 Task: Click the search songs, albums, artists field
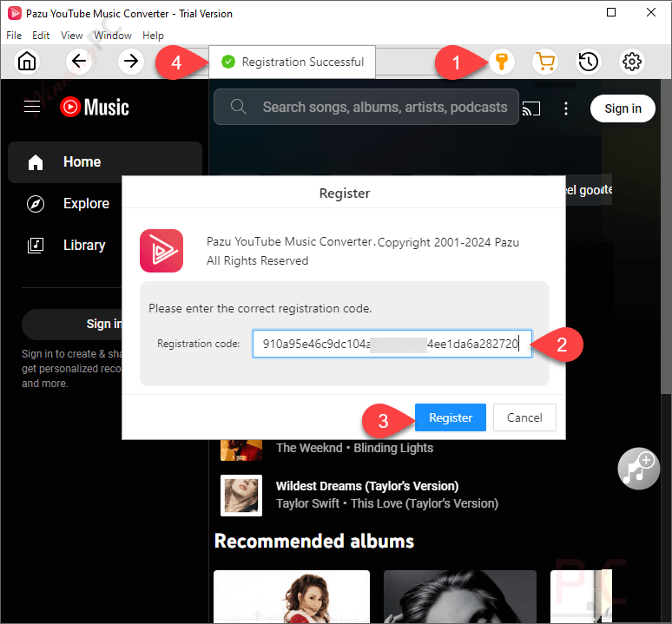(x=366, y=107)
